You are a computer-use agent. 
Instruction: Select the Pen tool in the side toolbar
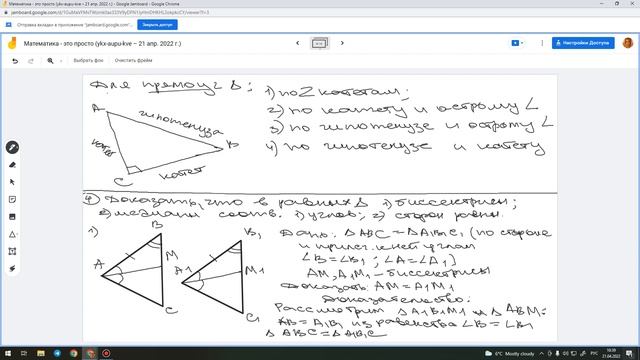pos(12,147)
